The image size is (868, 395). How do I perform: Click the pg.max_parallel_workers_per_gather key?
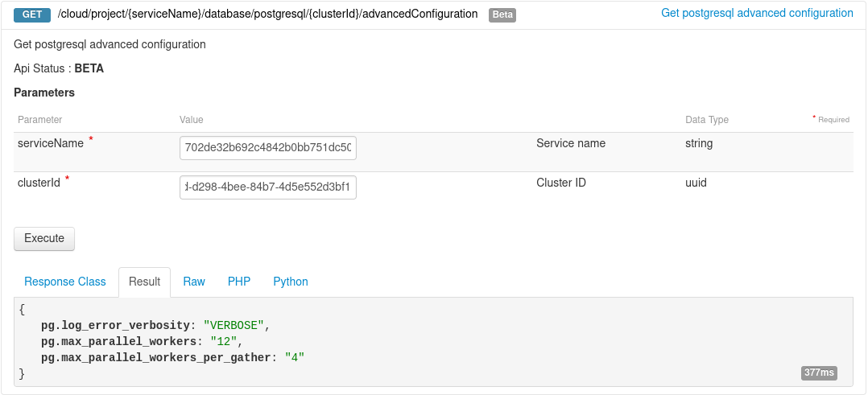(x=156, y=357)
